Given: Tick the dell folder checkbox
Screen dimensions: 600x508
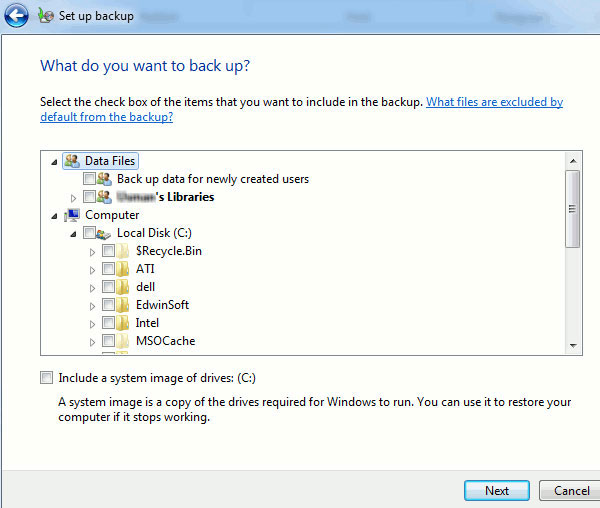Looking at the screenshot, I should (108, 287).
